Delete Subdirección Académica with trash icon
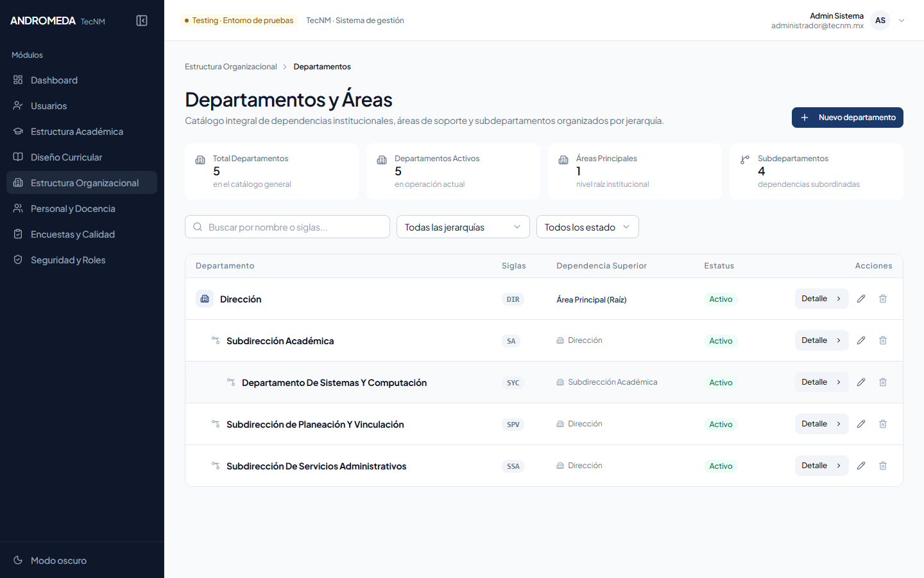Screen dimensions: 924x578 point(883,340)
